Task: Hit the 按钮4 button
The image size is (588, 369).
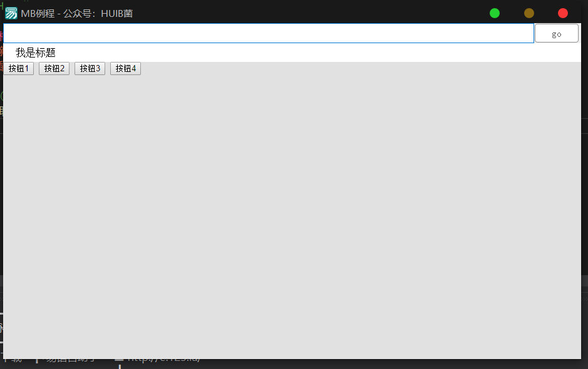Action: [126, 69]
